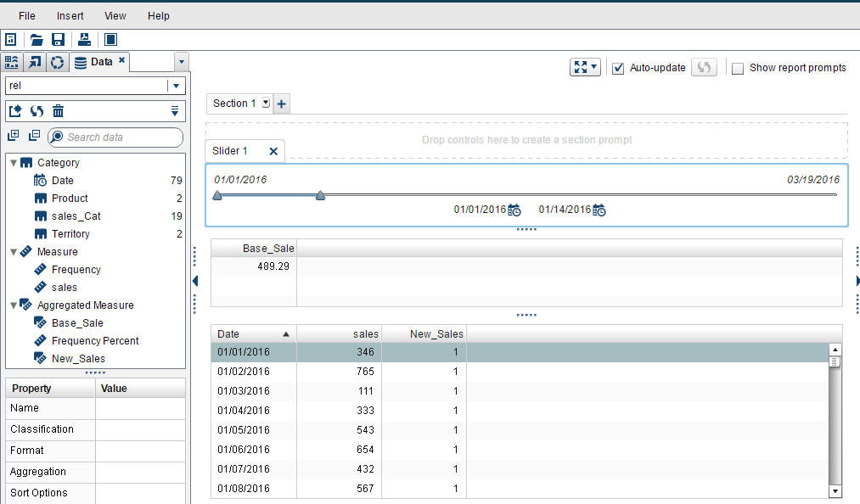Sort by the Date column header

(x=254, y=334)
